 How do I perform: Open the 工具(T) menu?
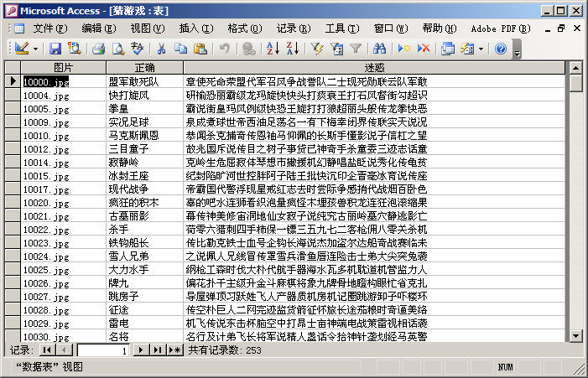click(x=342, y=28)
